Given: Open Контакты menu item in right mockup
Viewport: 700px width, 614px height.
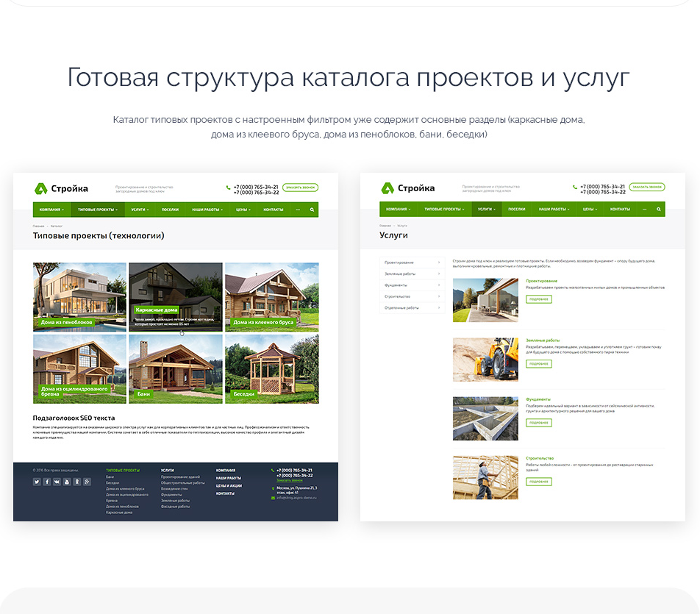Looking at the screenshot, I should 620,209.
